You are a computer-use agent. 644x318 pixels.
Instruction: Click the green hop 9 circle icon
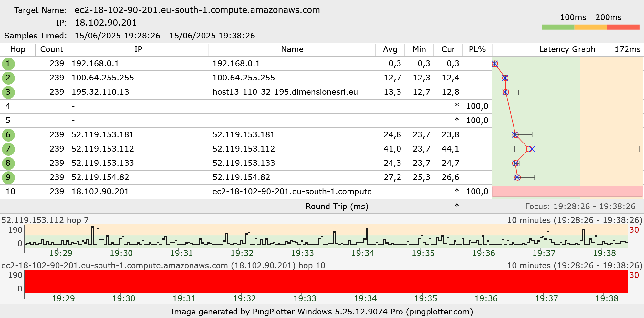click(8, 177)
